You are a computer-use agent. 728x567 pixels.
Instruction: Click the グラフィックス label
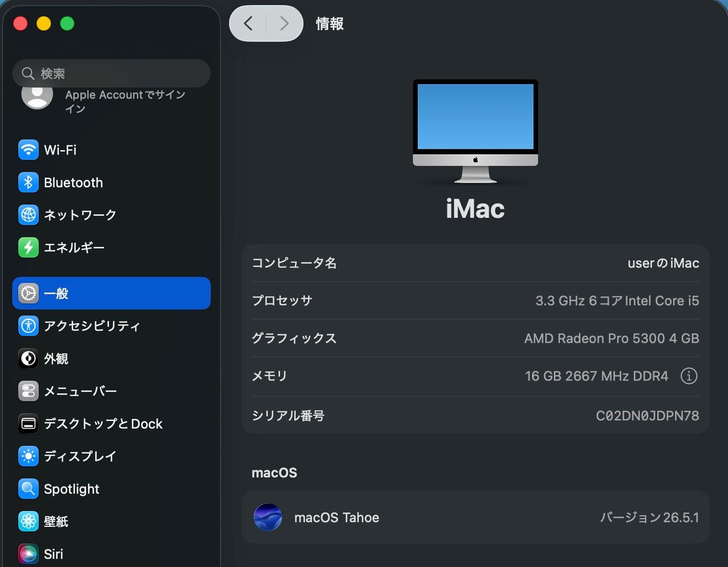click(294, 338)
